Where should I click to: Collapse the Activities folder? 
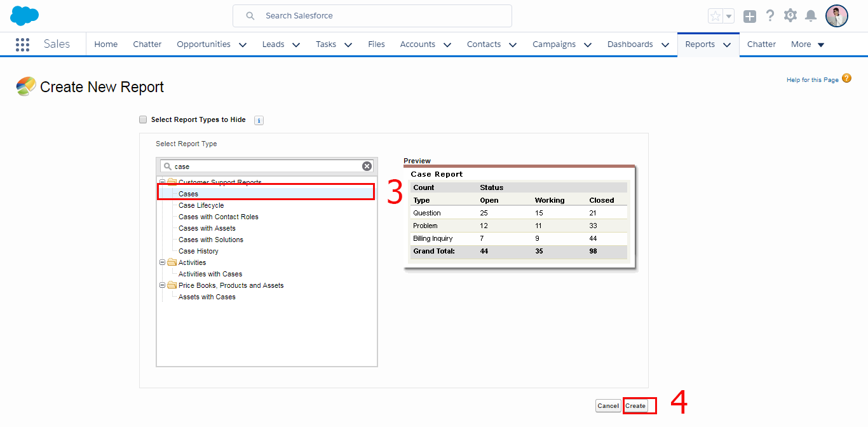[163, 262]
